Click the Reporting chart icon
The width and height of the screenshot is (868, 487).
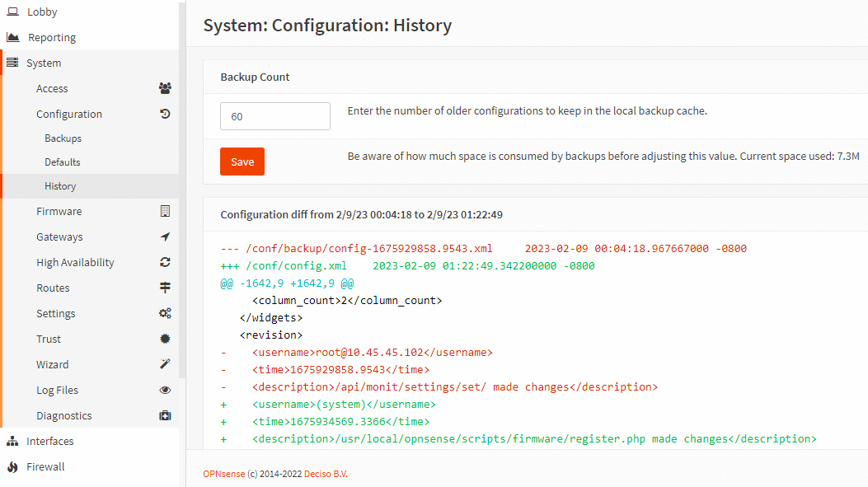click(12, 37)
